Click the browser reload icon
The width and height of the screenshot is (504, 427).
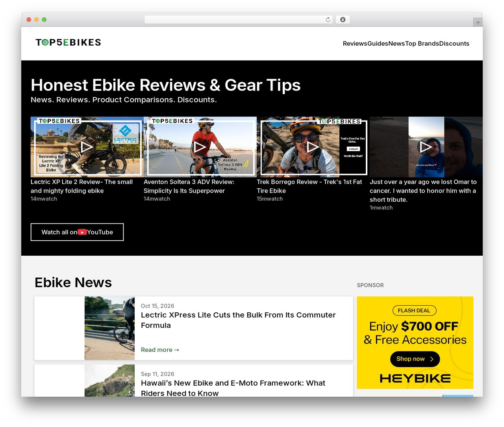[328, 20]
